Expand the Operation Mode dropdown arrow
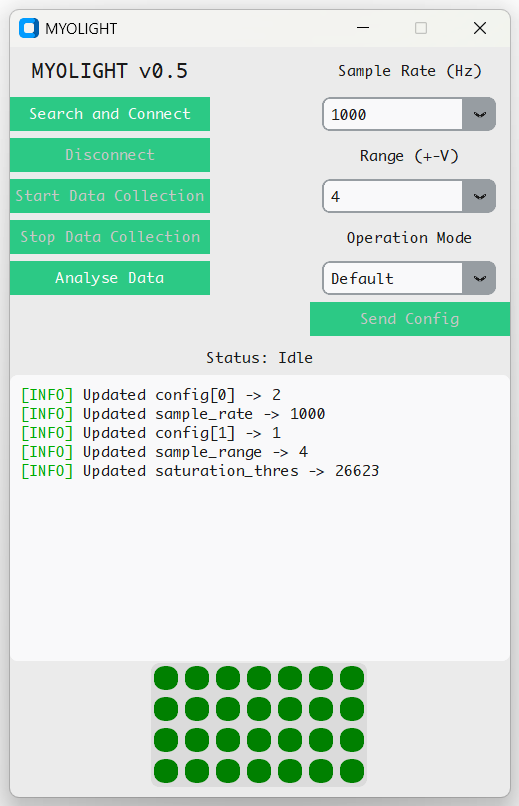The image size is (519, 806). click(479, 279)
